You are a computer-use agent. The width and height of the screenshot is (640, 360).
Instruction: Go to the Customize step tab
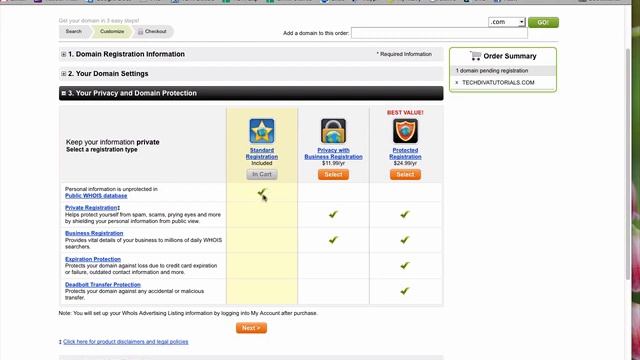tap(112, 31)
